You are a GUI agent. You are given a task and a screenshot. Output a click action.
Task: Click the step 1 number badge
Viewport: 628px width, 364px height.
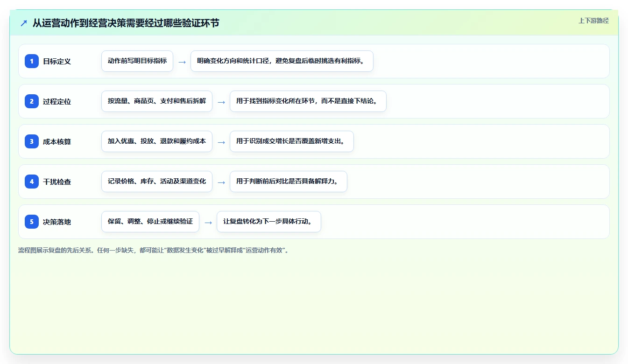click(32, 61)
